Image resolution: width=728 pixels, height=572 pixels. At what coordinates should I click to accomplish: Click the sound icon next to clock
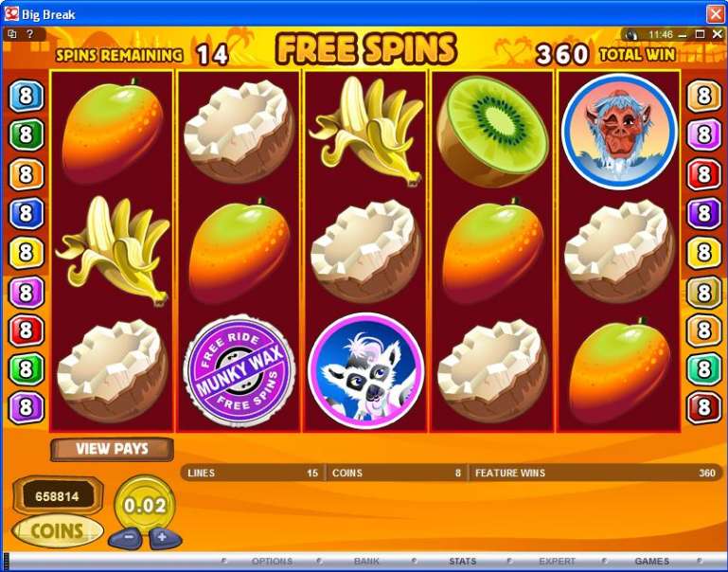tap(630, 34)
